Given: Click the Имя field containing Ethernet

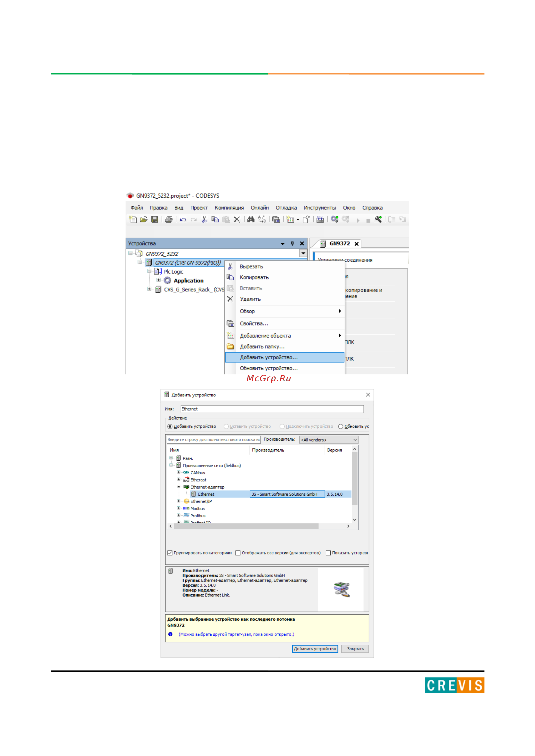Looking at the screenshot, I should (272, 409).
